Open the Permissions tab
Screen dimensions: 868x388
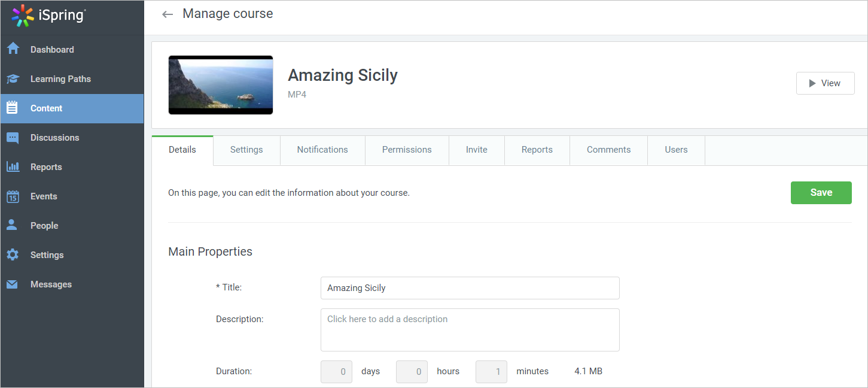click(x=407, y=150)
